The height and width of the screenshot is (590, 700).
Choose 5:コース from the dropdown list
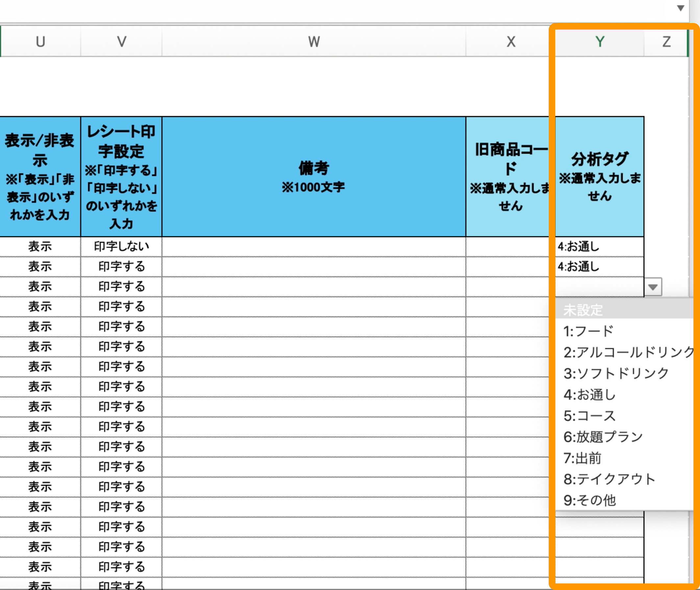[x=624, y=416]
